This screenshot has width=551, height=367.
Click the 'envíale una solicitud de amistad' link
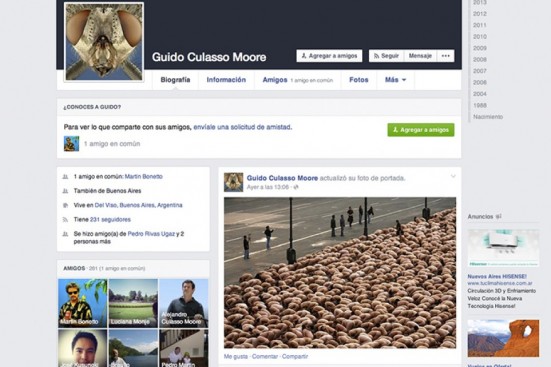point(242,127)
